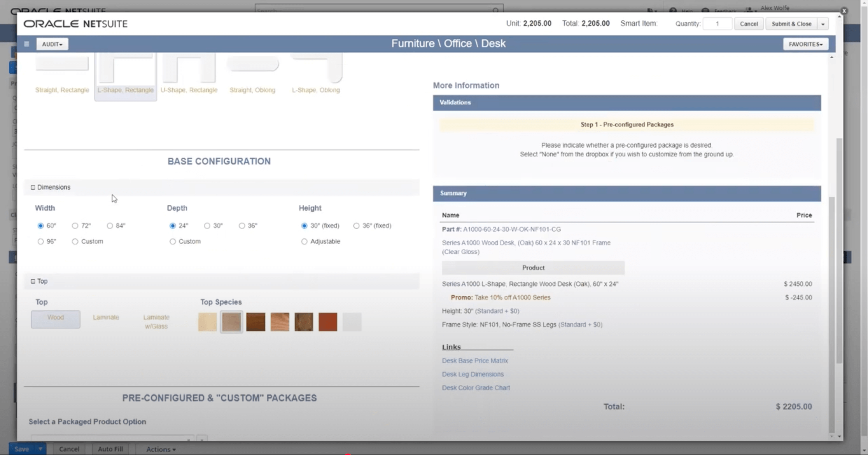Open the hamburger menu icon
This screenshot has width=868, height=455.
tap(26, 44)
